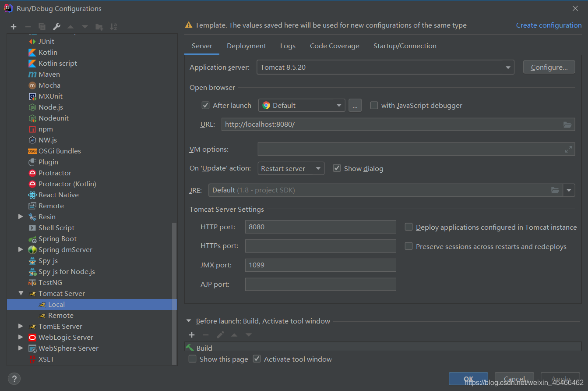Expand the WebLogic Server tree node
This screenshot has height=391, width=588.
click(x=21, y=337)
